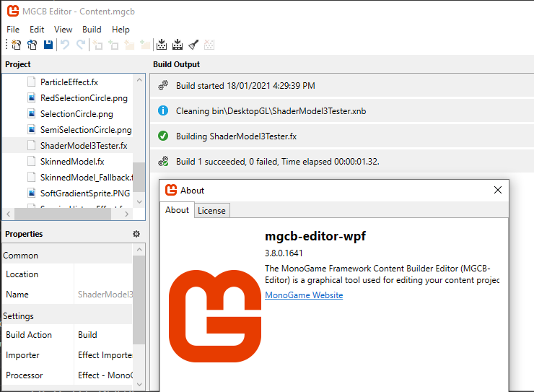
Task: Open the File menu
Action: [x=13, y=30]
